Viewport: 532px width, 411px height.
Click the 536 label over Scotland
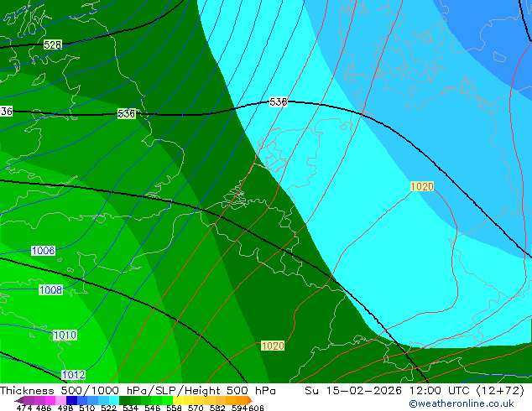[x=127, y=113]
